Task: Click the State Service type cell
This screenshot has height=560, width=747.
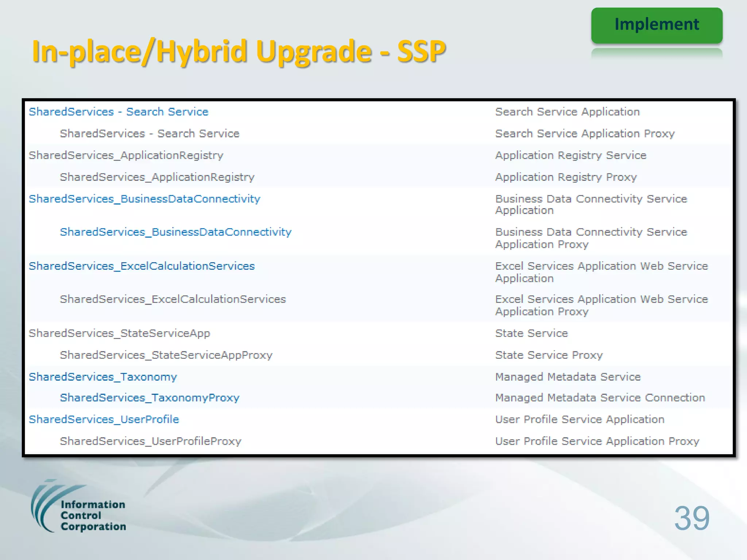Action: tap(531, 333)
